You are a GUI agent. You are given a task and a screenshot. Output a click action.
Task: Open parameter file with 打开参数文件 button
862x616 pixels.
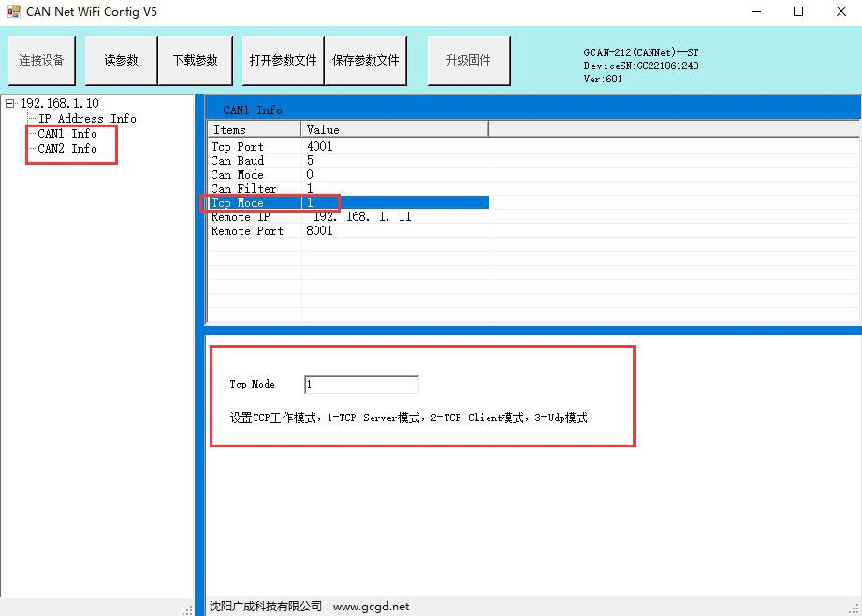coord(283,60)
